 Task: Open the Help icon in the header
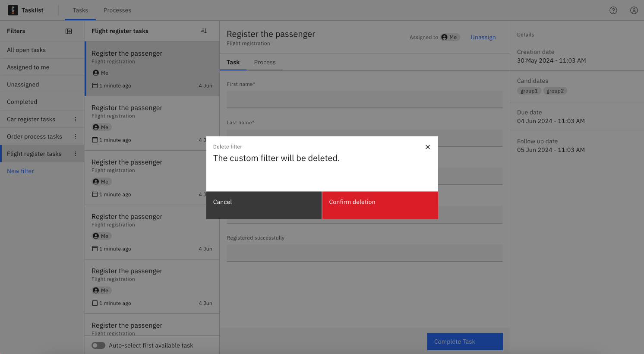pyautogui.click(x=613, y=10)
